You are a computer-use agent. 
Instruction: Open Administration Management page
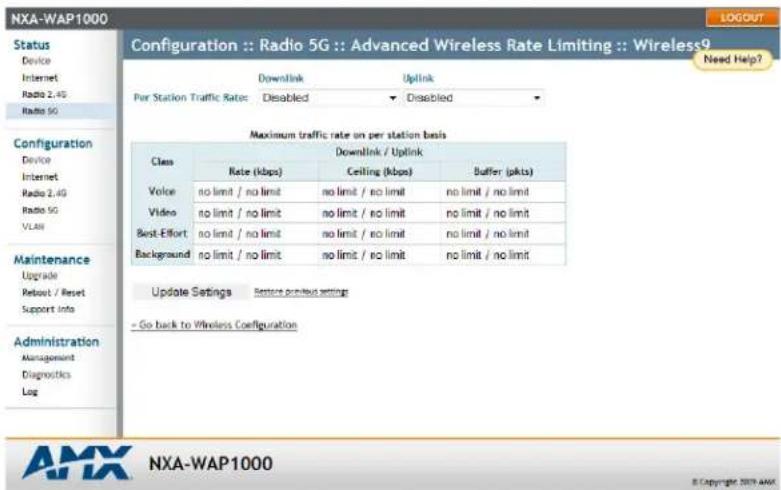[48, 358]
